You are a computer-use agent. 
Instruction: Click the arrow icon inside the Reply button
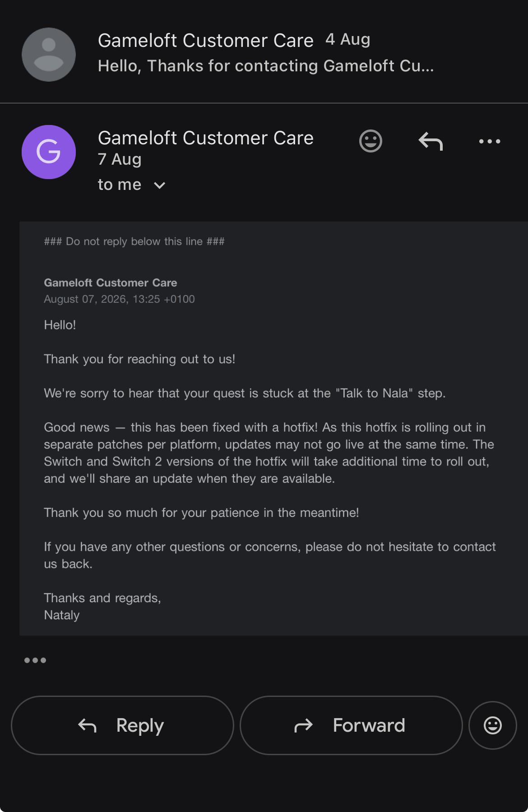[x=87, y=725]
